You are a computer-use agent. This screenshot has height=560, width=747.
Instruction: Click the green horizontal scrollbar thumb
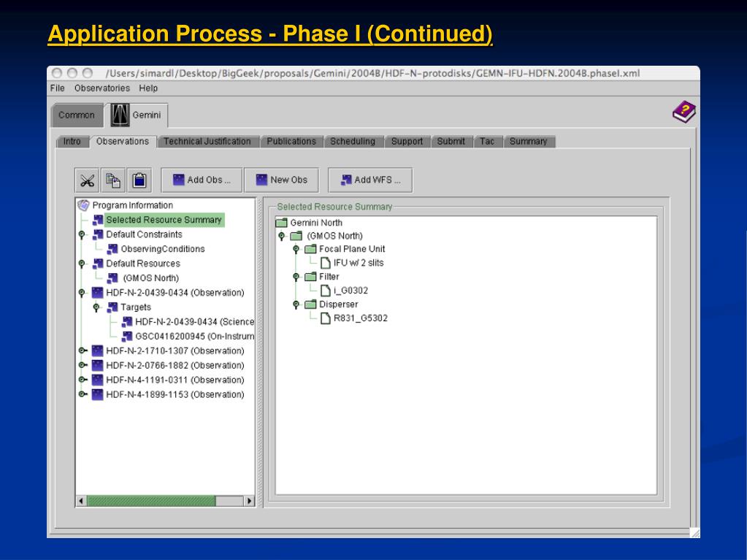point(151,501)
